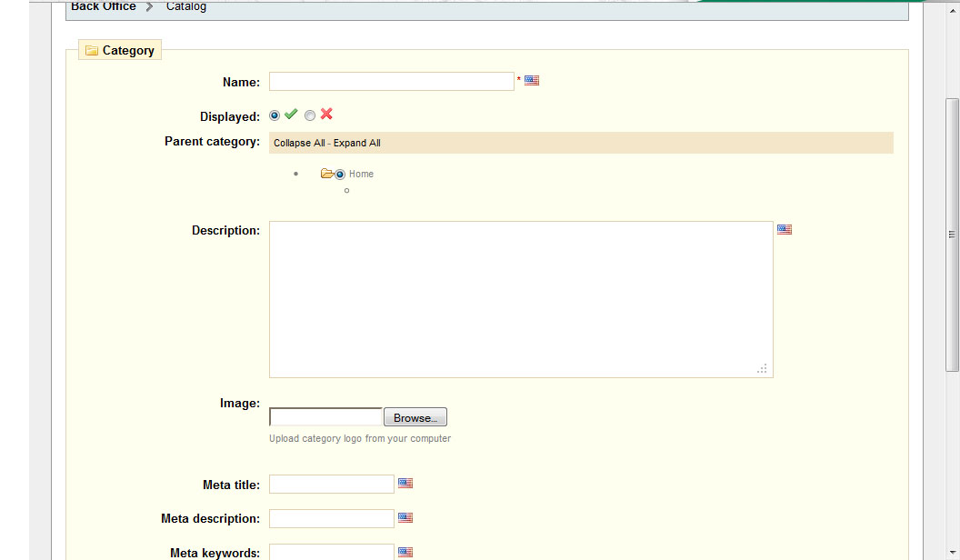Click the vertical scrollbar thumb
Image resolution: width=960 pixels, height=560 pixels.
click(952, 235)
